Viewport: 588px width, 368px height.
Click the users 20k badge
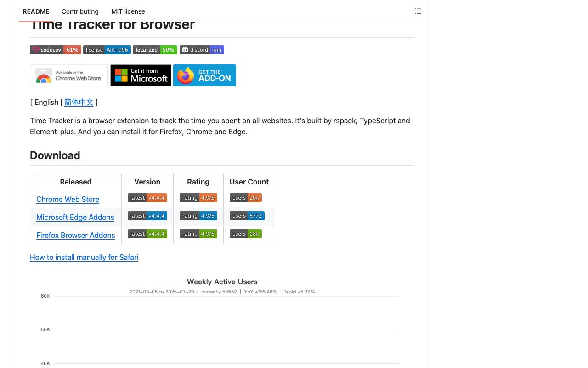tap(246, 198)
